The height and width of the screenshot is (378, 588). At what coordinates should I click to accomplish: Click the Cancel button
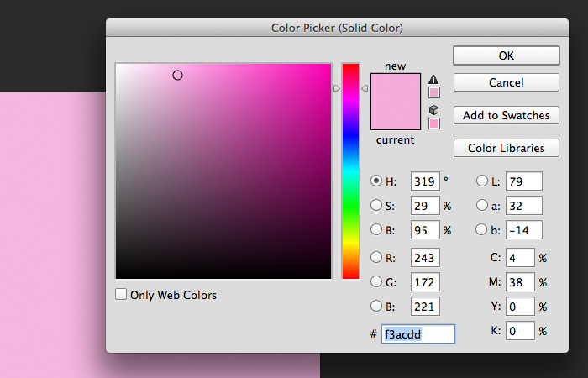click(x=507, y=82)
